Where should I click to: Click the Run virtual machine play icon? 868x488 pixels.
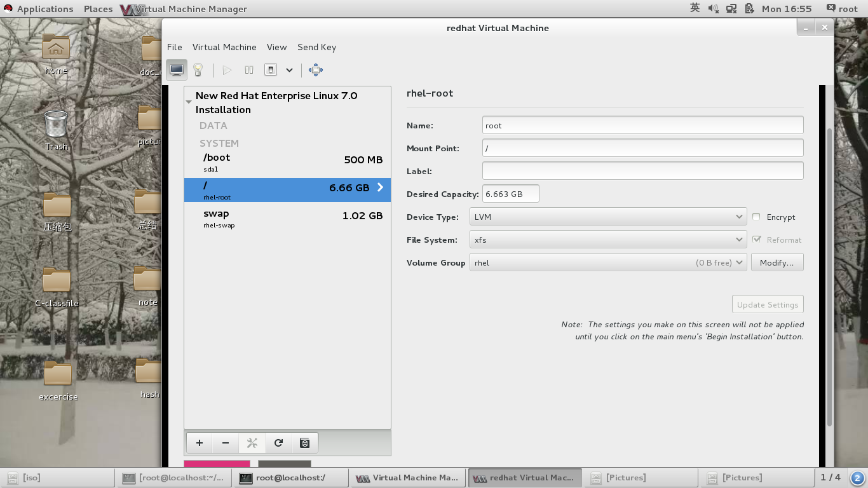point(227,70)
